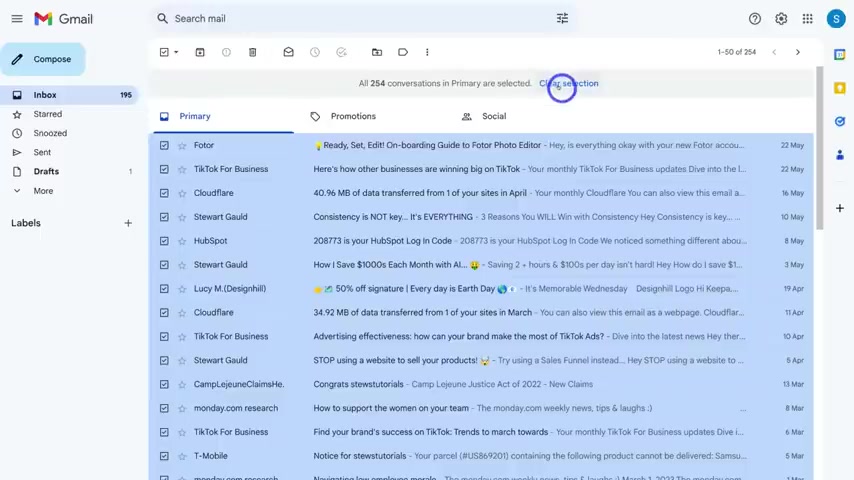Go to the next page of emails
Image resolution: width=854 pixels, height=480 pixels.
click(x=798, y=52)
